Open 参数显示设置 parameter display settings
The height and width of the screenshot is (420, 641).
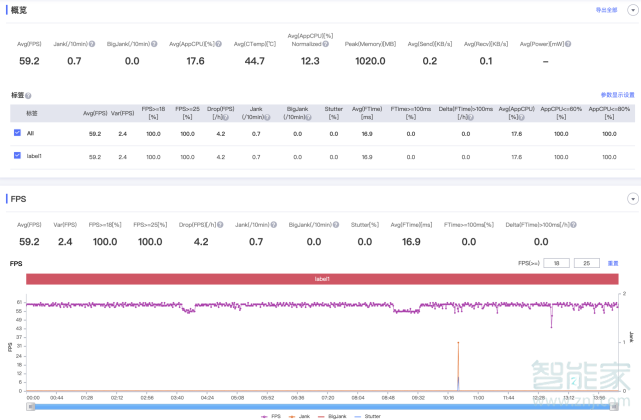pos(617,95)
